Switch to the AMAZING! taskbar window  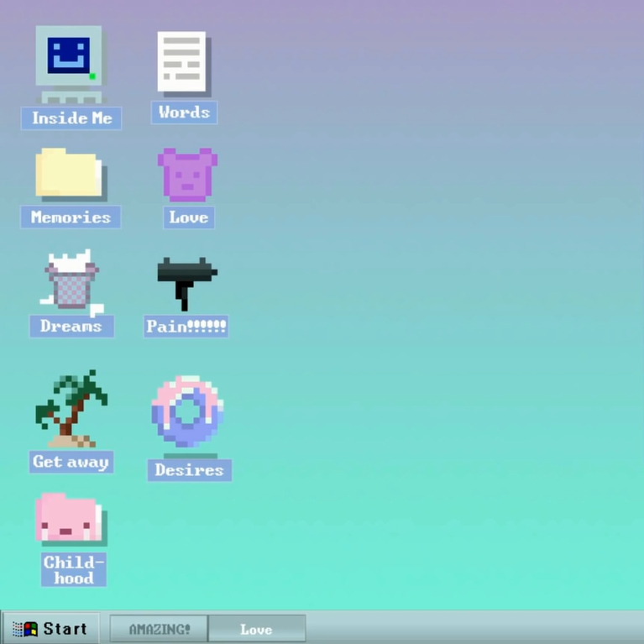159,628
